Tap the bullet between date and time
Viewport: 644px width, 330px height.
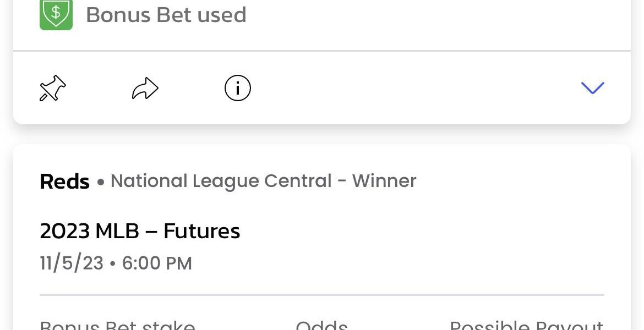point(113,264)
